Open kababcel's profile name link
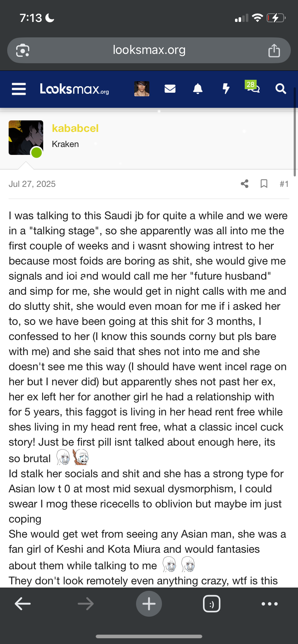This screenshot has width=298, height=644. point(75,128)
